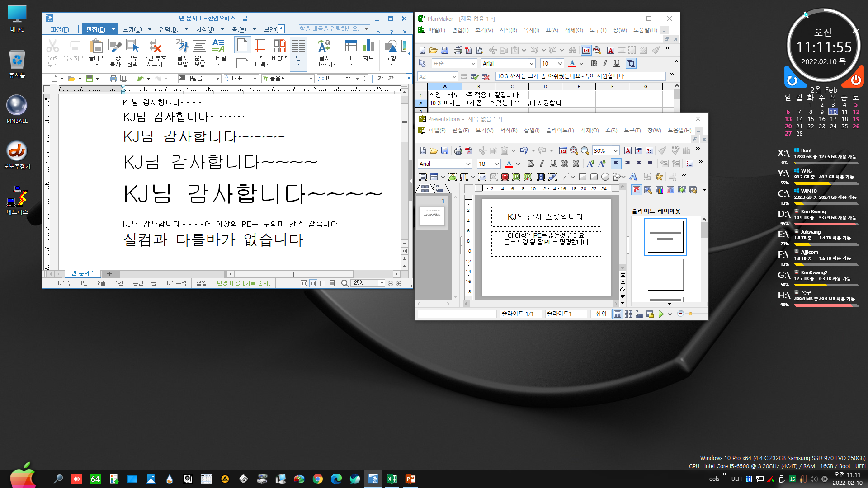Toggle left alignment in Presentations toolbar

click(x=616, y=164)
